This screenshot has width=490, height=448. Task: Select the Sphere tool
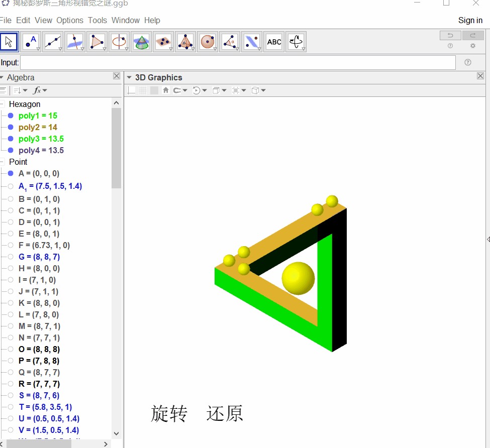coord(208,42)
